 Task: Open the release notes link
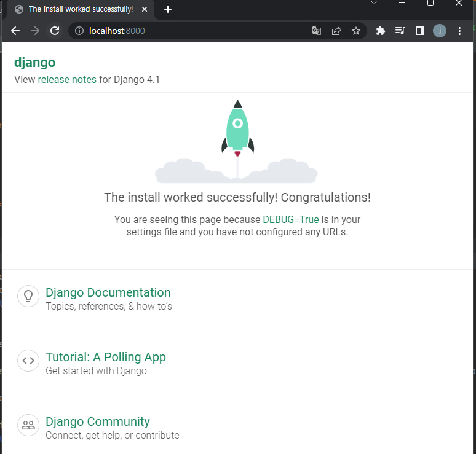[x=67, y=79]
